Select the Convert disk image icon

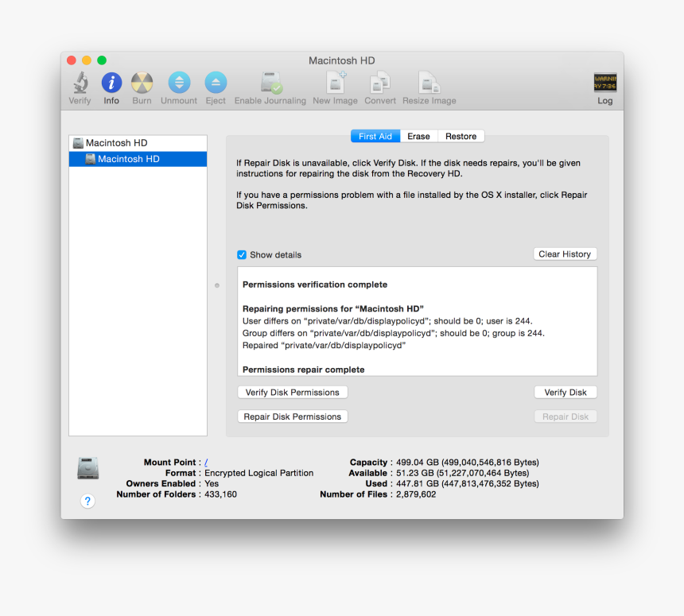pyautogui.click(x=379, y=83)
